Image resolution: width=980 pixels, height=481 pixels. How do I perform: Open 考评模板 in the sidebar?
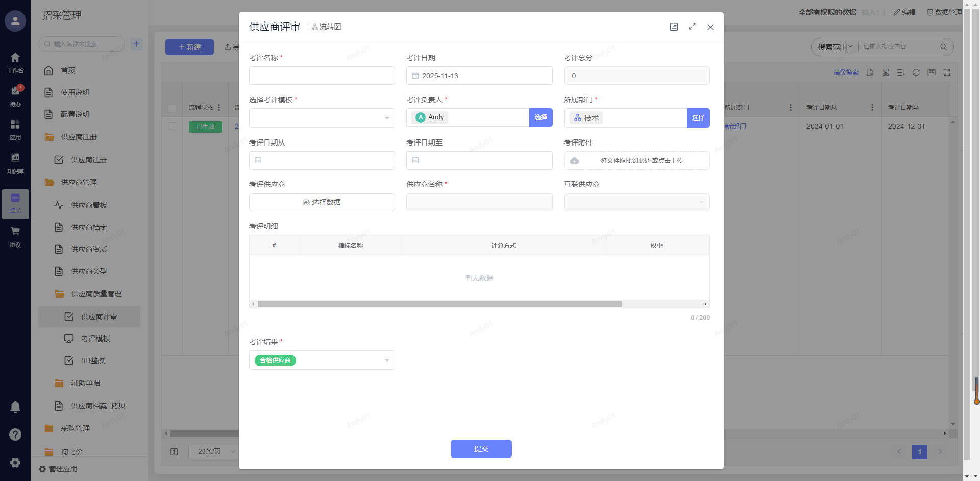click(x=95, y=339)
